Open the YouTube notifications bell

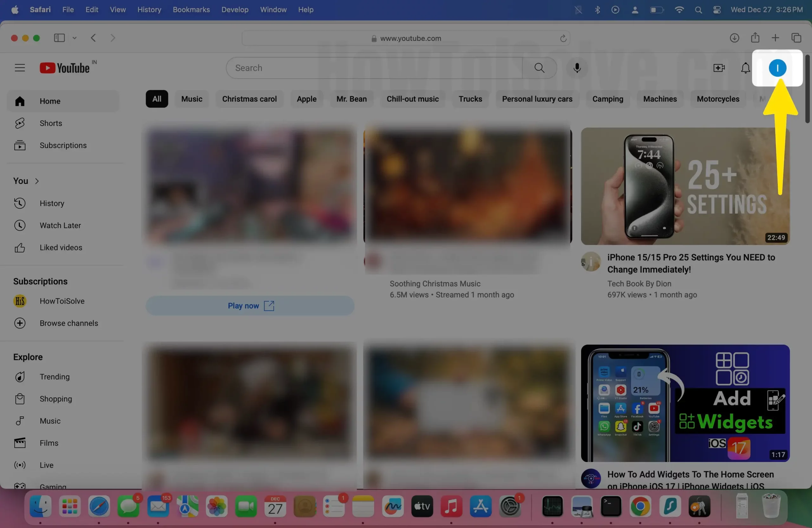click(745, 68)
